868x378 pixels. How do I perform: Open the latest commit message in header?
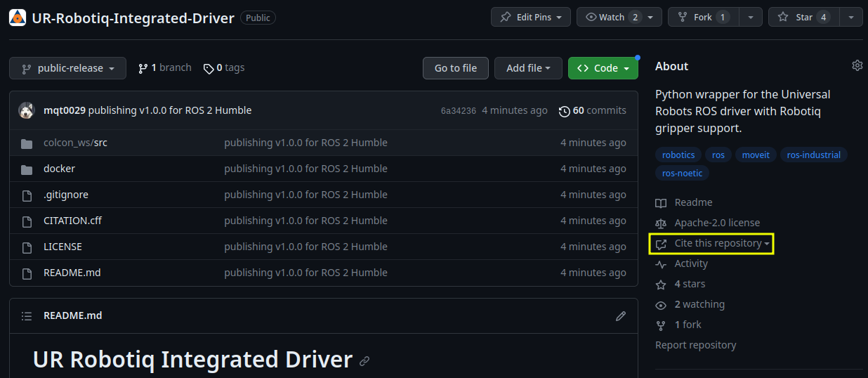(x=170, y=110)
